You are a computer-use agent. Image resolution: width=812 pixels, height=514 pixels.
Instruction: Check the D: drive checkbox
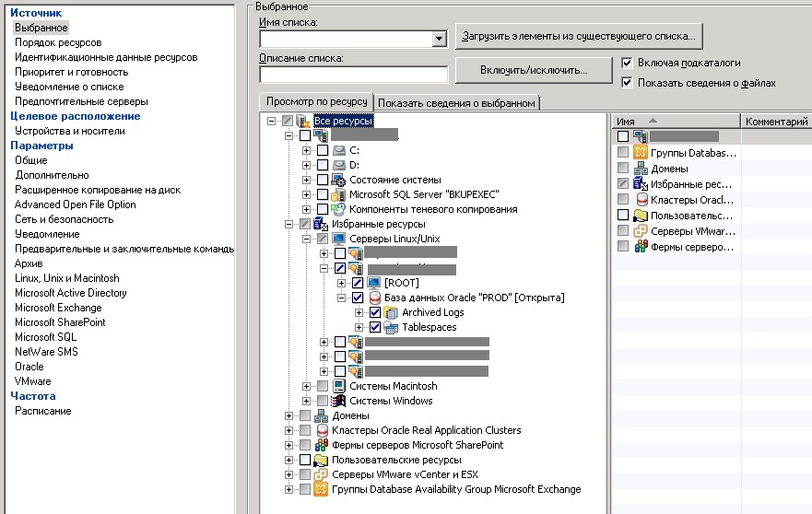[x=323, y=165]
